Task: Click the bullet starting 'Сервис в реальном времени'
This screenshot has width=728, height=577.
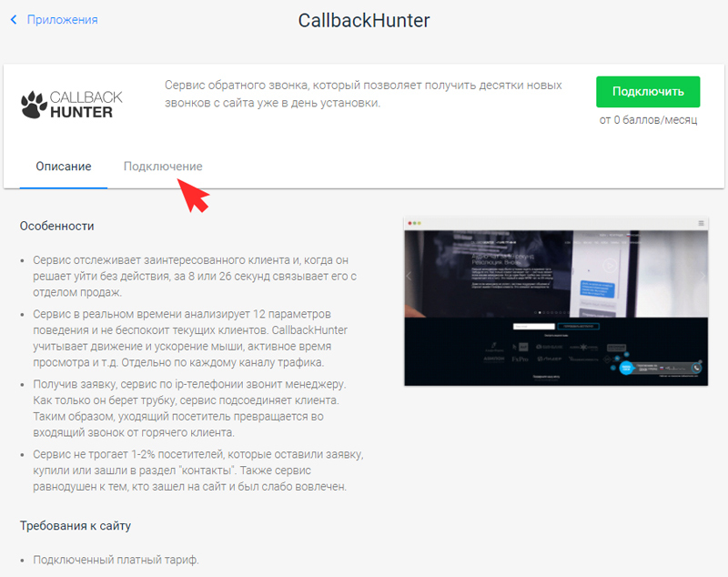Action: click(190, 339)
